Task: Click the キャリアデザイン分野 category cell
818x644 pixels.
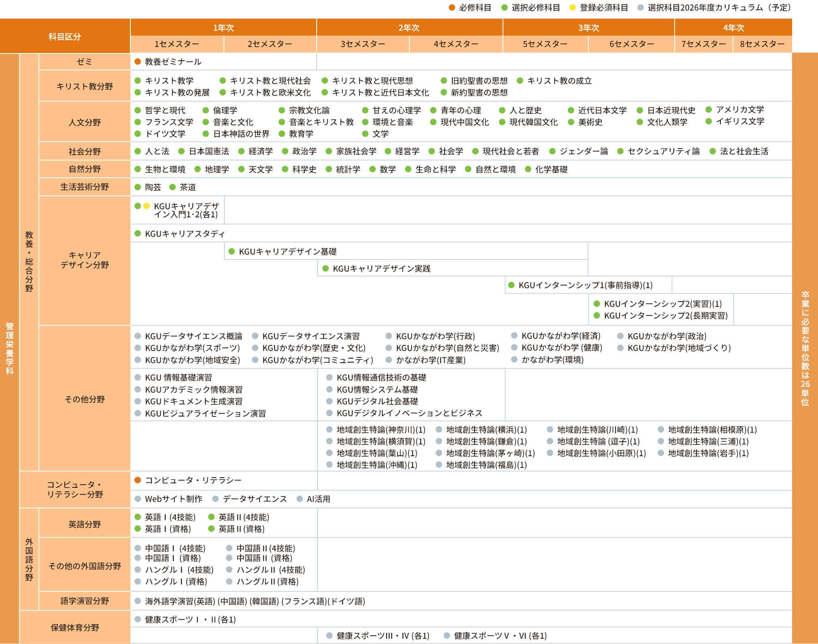Action: point(84,260)
